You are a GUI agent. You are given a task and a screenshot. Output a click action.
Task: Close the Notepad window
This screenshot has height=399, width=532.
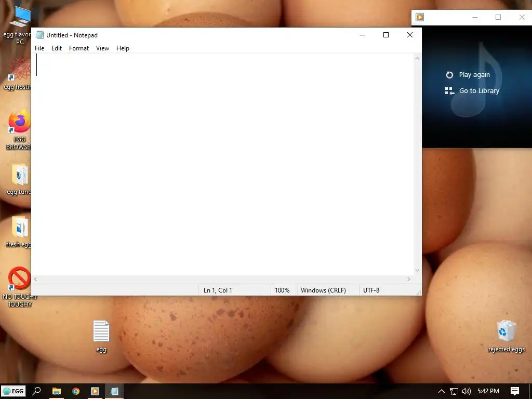click(410, 35)
